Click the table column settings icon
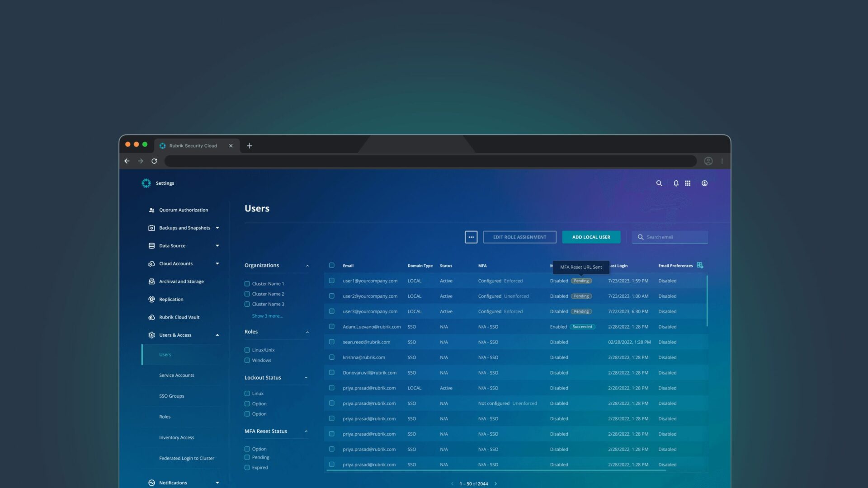The height and width of the screenshot is (488, 868). (700, 265)
